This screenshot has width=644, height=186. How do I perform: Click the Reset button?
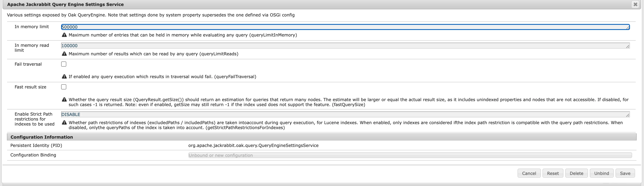point(553,173)
